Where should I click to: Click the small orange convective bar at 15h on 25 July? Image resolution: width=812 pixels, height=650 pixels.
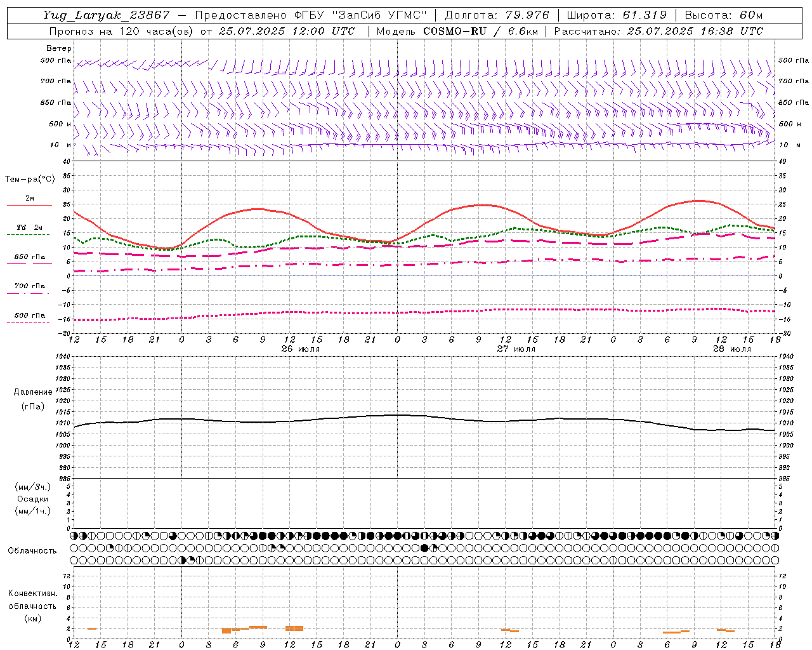pos(92,628)
